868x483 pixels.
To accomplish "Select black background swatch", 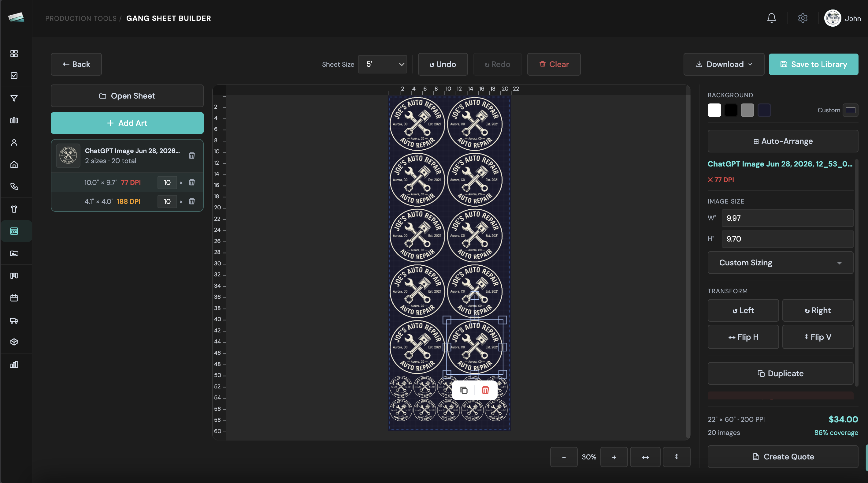I will [731, 110].
